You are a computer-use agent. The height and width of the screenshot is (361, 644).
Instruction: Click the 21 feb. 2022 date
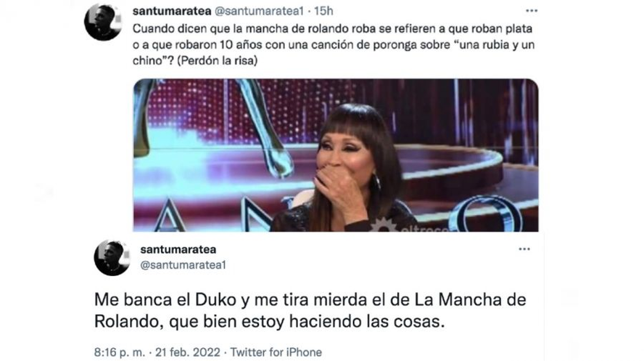[187, 352]
